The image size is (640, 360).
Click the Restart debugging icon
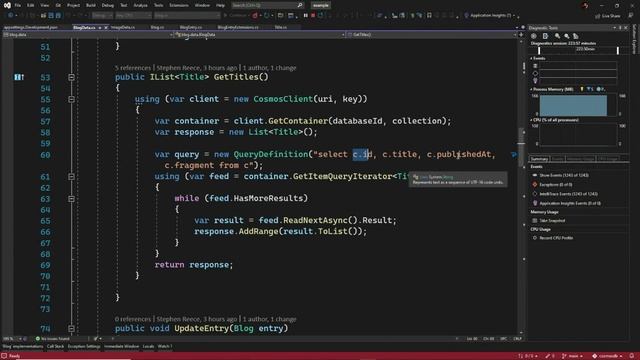321,16
